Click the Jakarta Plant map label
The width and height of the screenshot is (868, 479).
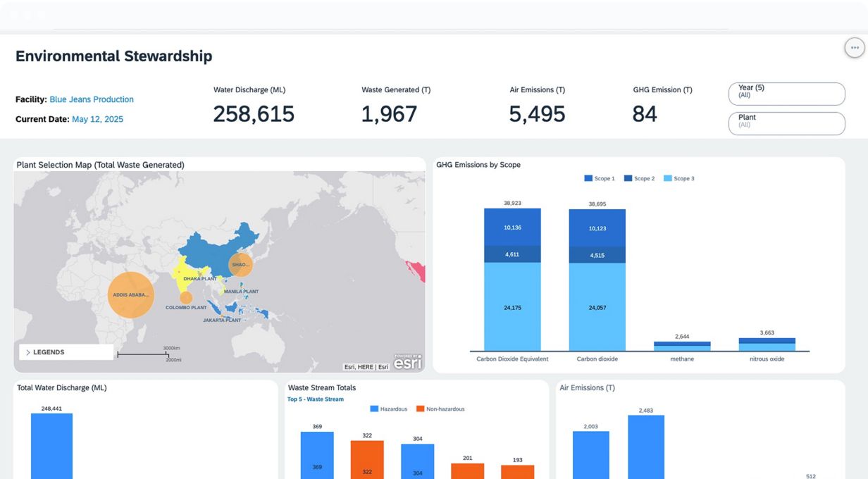222,320
